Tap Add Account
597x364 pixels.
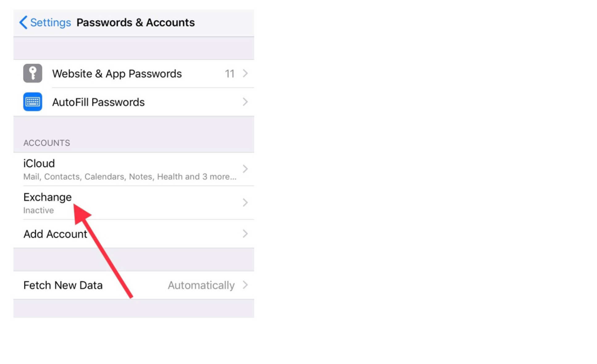(x=55, y=234)
